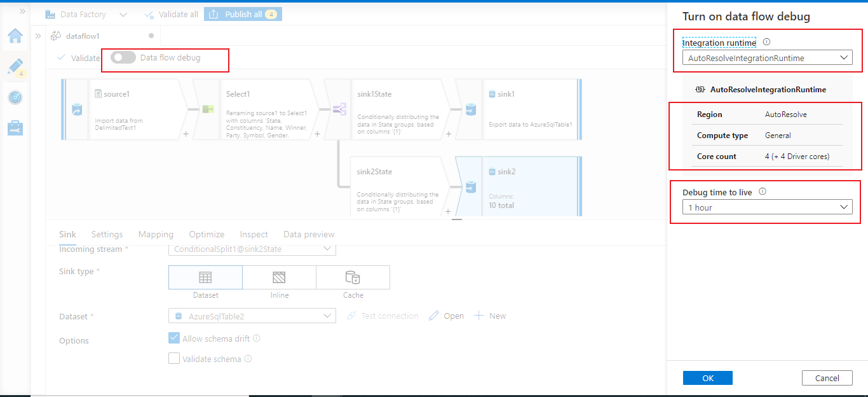Toggle the Data flow debug switch
Screen dimensions: 868x397
[123, 58]
